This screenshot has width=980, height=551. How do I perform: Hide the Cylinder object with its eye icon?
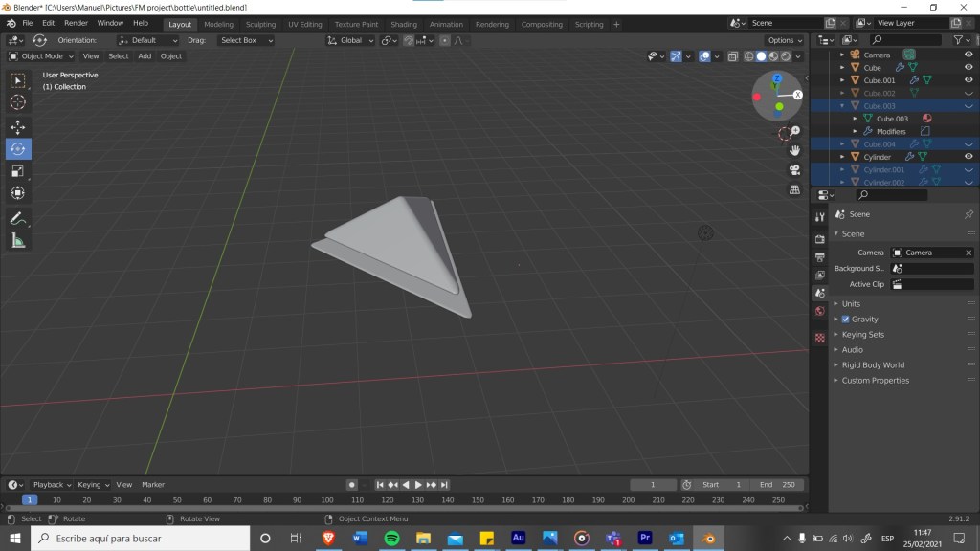click(x=969, y=157)
